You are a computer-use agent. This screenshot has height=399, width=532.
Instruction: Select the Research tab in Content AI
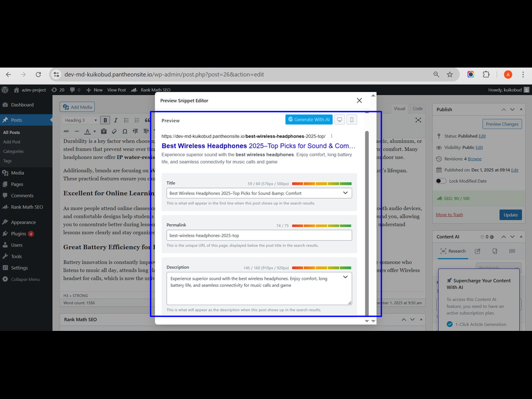453,251
